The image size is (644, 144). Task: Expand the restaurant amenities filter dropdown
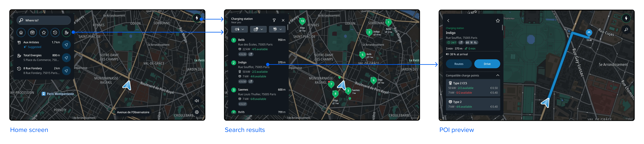click(x=277, y=29)
